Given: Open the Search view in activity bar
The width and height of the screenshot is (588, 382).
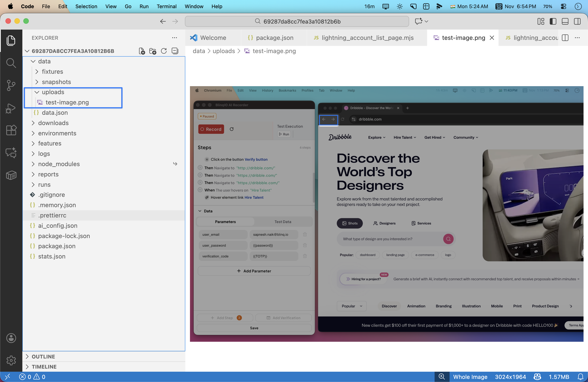Looking at the screenshot, I should (x=11, y=63).
